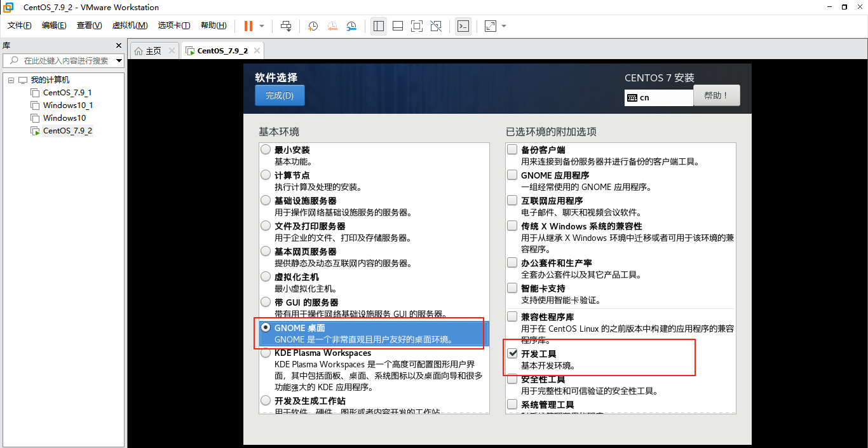
Task: Click the 已选环境的附加选项 heading
Action: [x=551, y=132]
